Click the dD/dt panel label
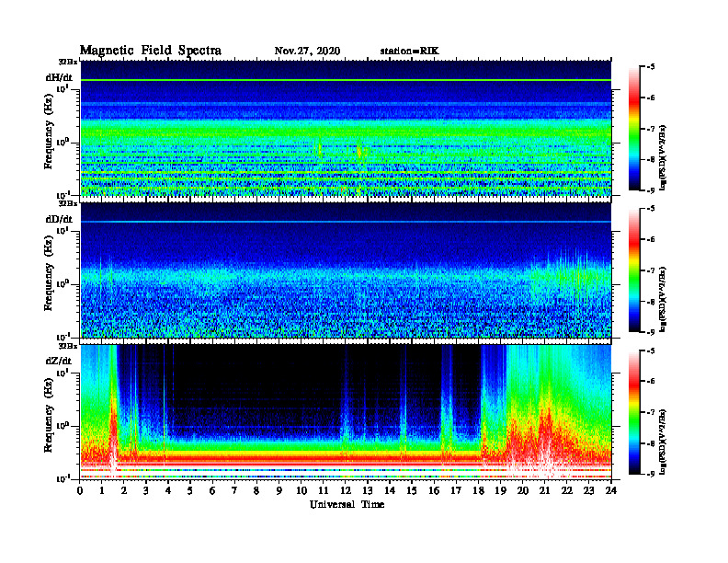The image size is (728, 563). click(59, 219)
